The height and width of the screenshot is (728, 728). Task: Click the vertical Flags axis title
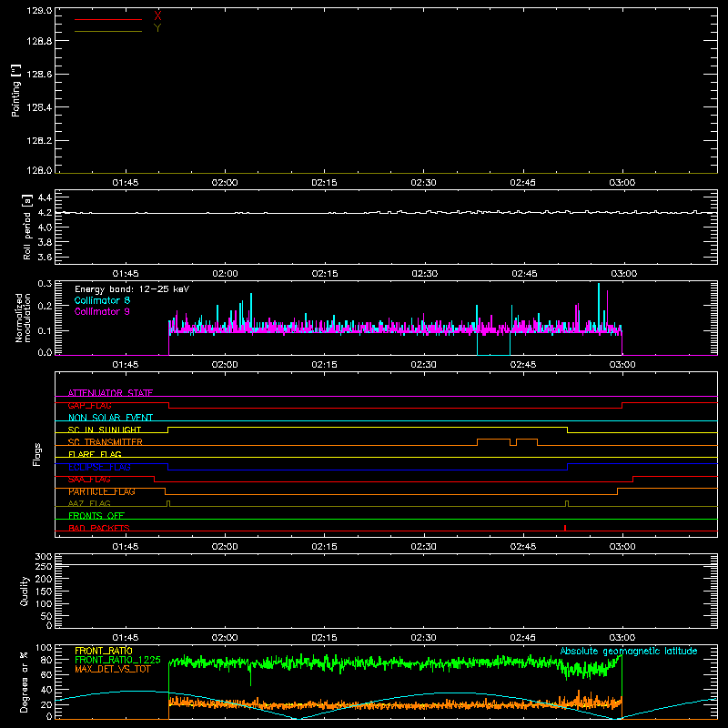point(37,454)
